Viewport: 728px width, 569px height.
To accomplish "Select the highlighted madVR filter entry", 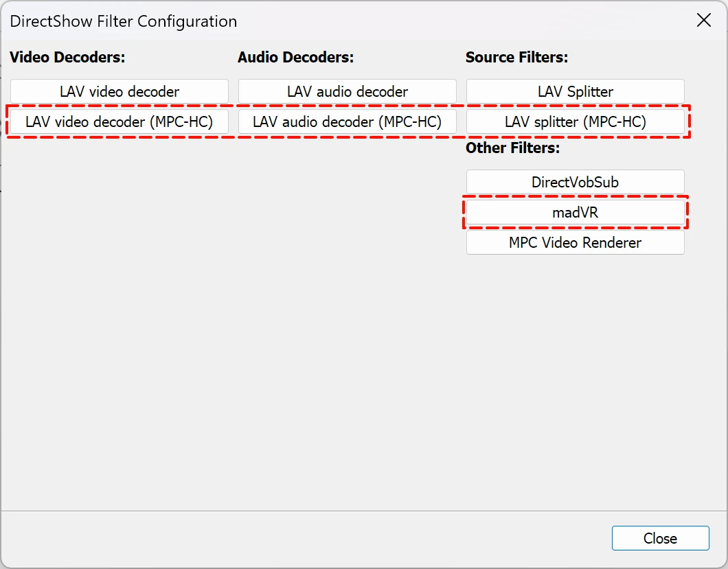I will pyautogui.click(x=576, y=213).
